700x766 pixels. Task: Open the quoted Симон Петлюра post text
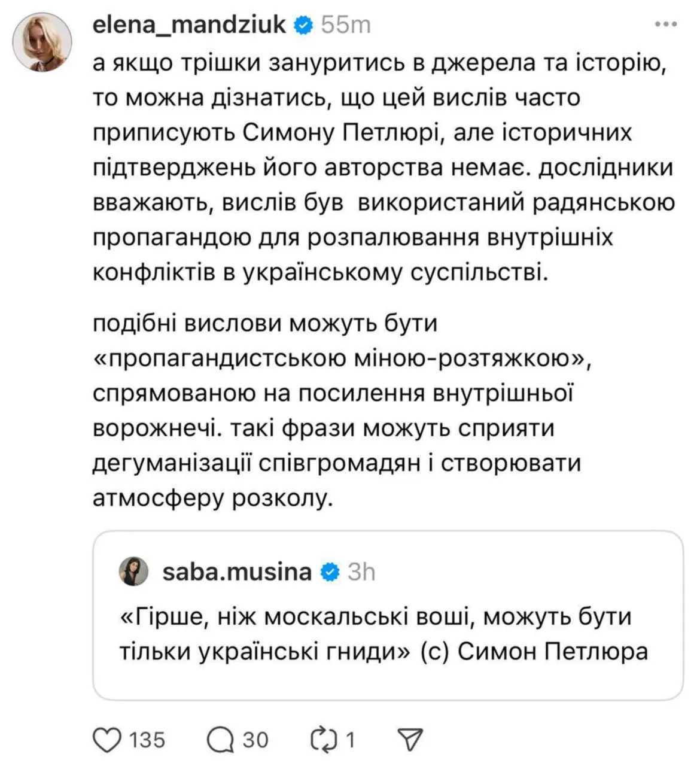point(383,634)
